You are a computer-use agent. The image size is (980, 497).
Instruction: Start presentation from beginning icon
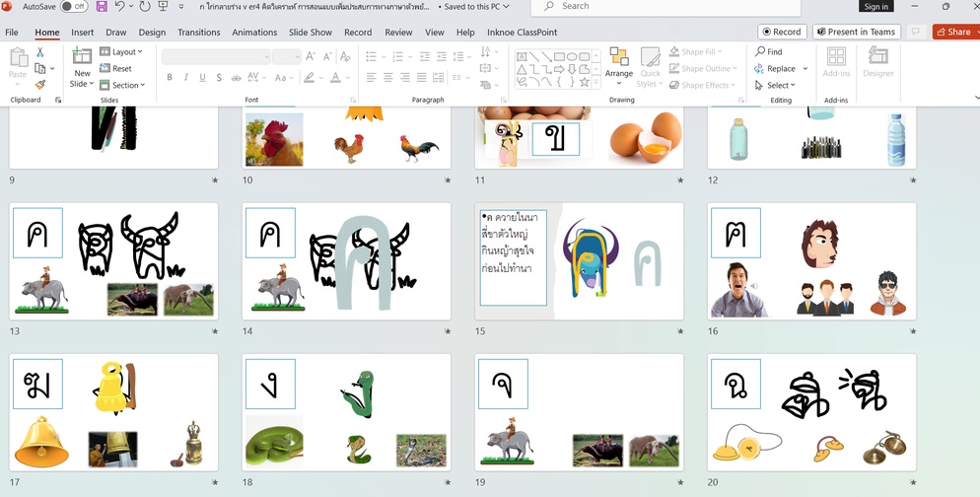pos(163,6)
